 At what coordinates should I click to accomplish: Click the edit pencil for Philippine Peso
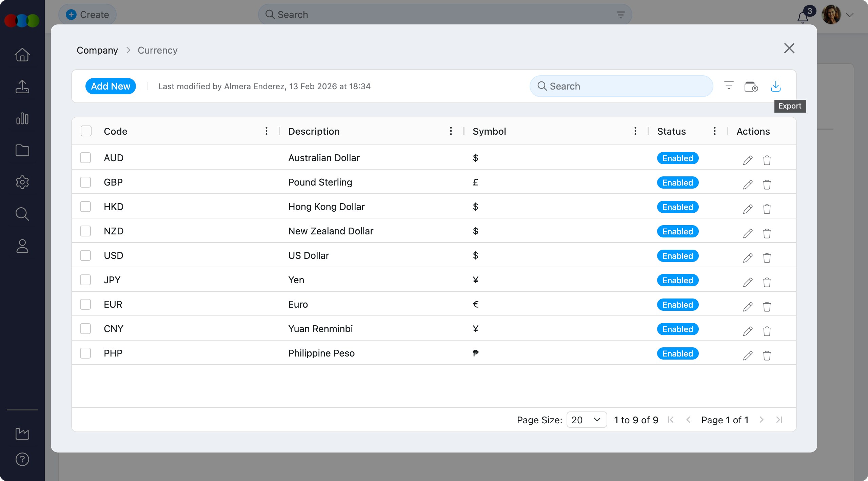point(748,355)
